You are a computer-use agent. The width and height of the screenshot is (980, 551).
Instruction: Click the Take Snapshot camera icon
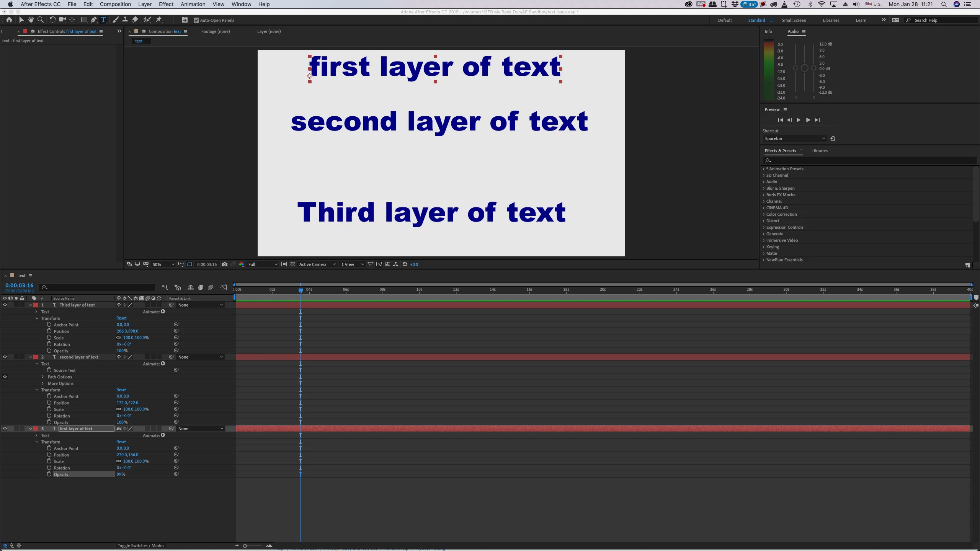[225, 264]
